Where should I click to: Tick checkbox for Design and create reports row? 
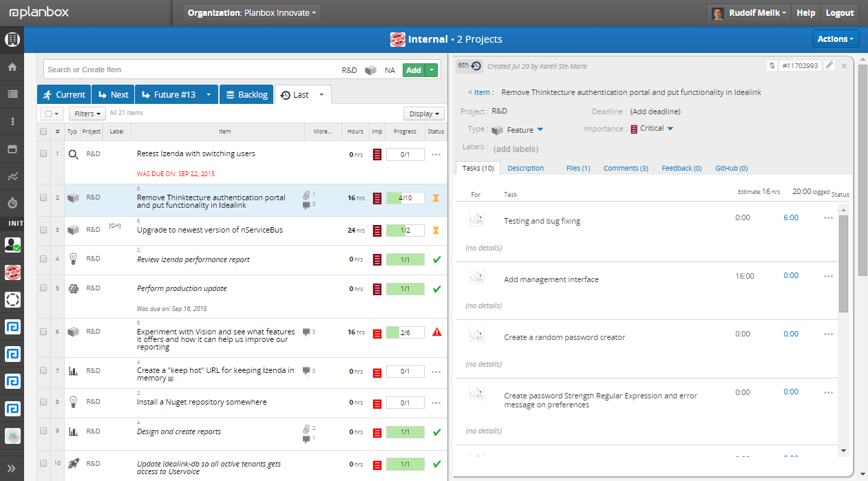(43, 431)
